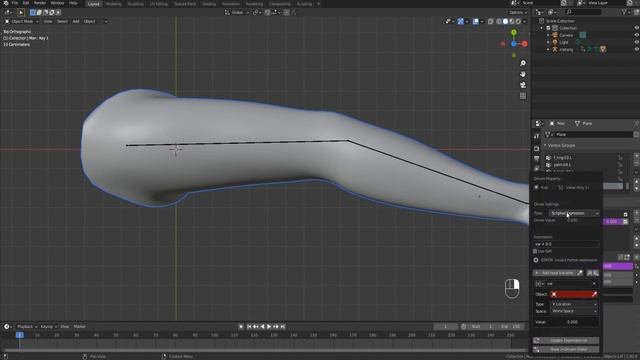The height and width of the screenshot is (360, 640).
Task: Click the purple driven value field
Action: 618,266
